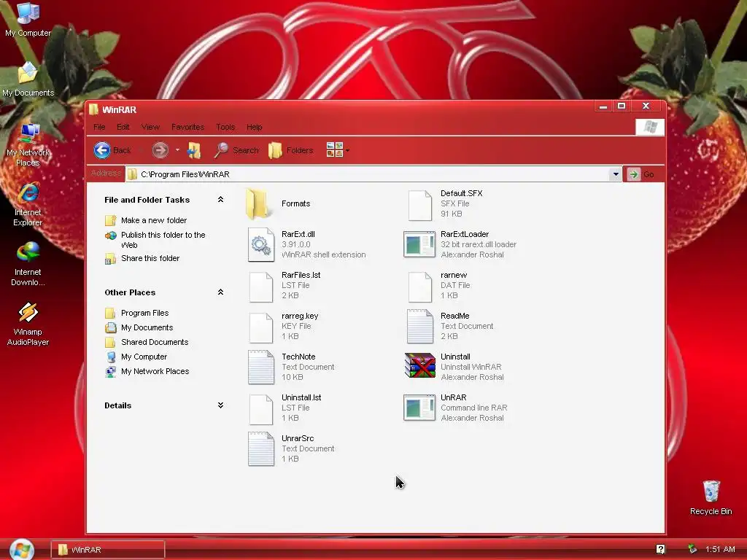Collapse the File and Folder Tasks panel
Image resolution: width=747 pixels, height=560 pixels.
220,200
